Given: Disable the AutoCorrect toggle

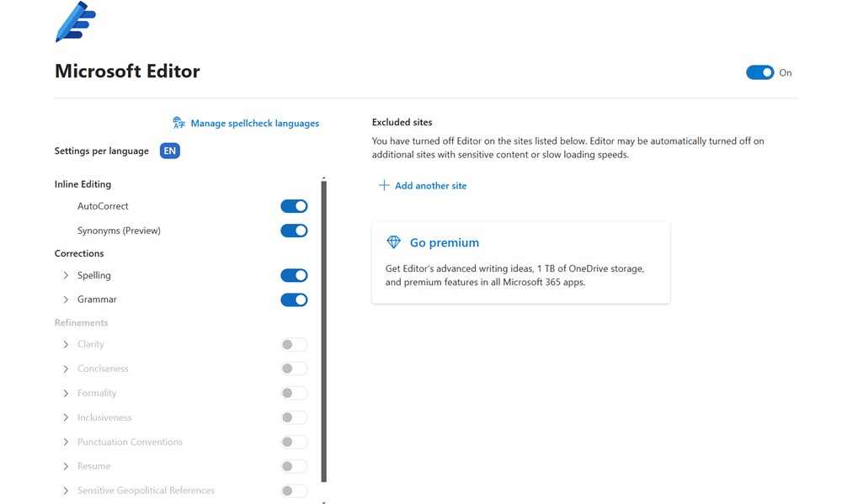Looking at the screenshot, I should click(x=294, y=206).
